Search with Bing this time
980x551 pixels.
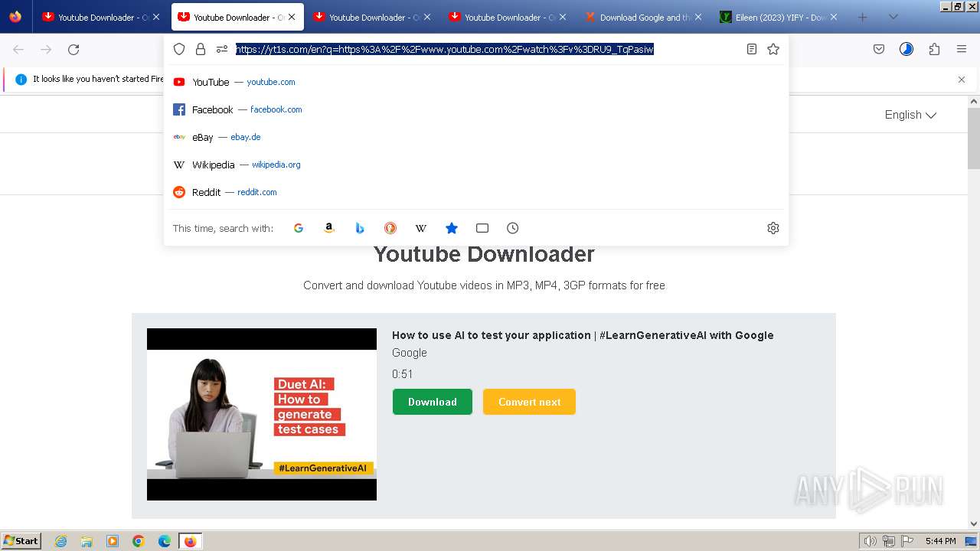pos(360,228)
